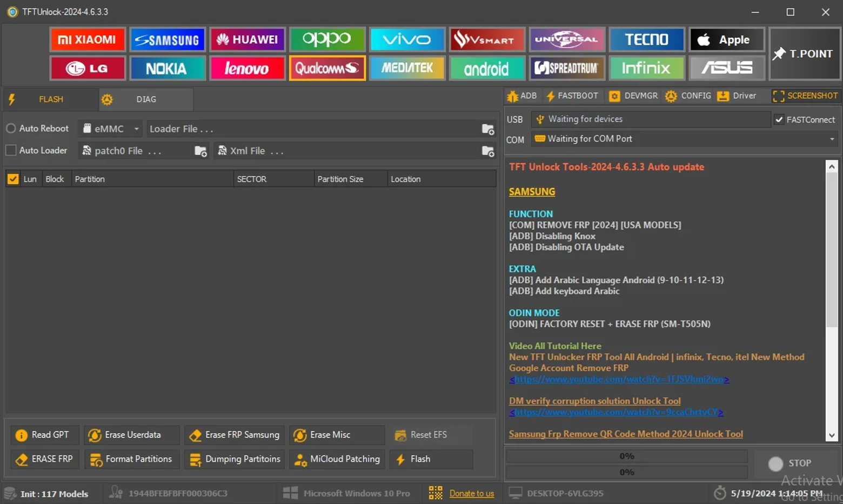Screen dimensions: 843x504
Task: Sort by the Partition column header
Action: click(x=152, y=179)
